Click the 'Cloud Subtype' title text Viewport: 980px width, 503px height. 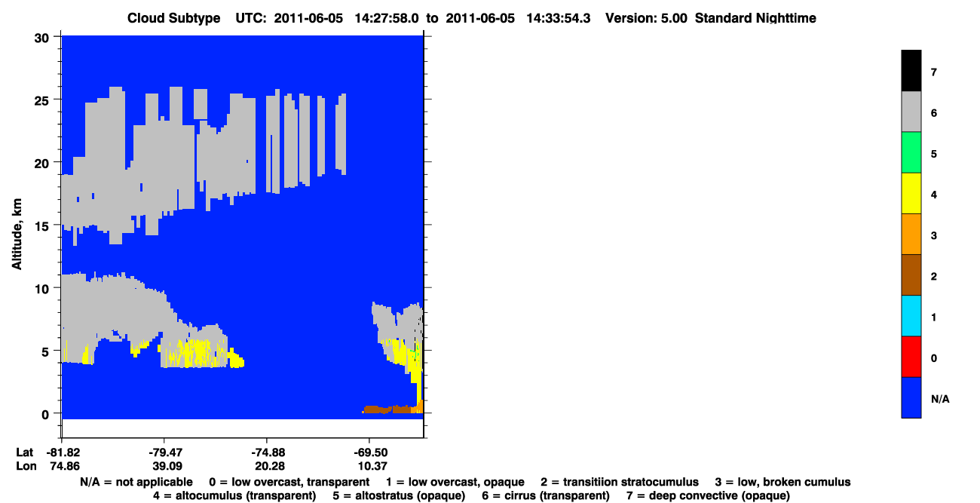pos(175,17)
